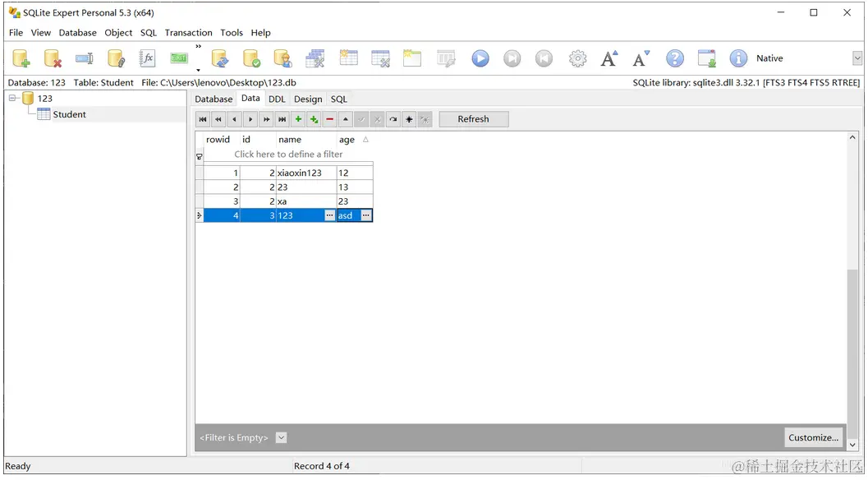Click the curved-arrow refresh navigator button

pyautogui.click(x=393, y=119)
